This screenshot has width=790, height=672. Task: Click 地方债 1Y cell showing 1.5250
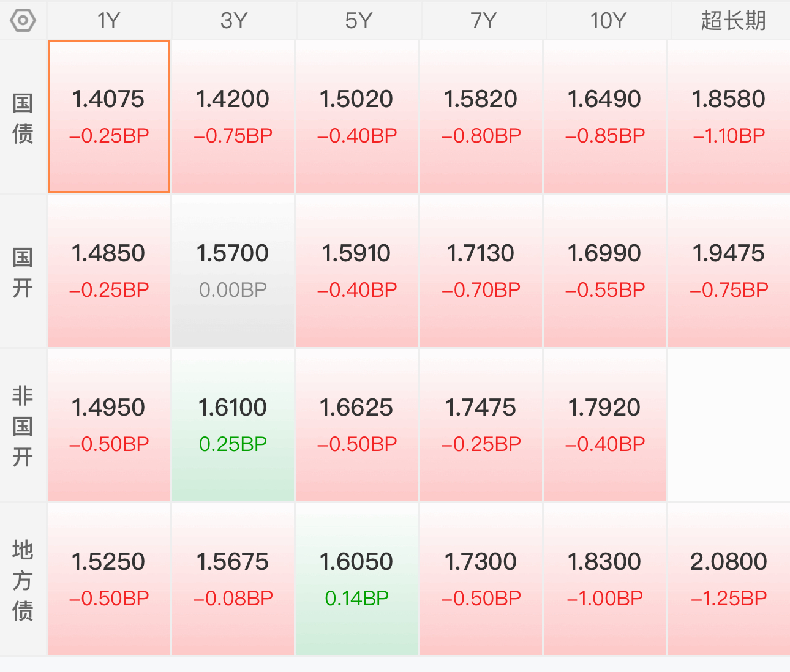(109, 580)
